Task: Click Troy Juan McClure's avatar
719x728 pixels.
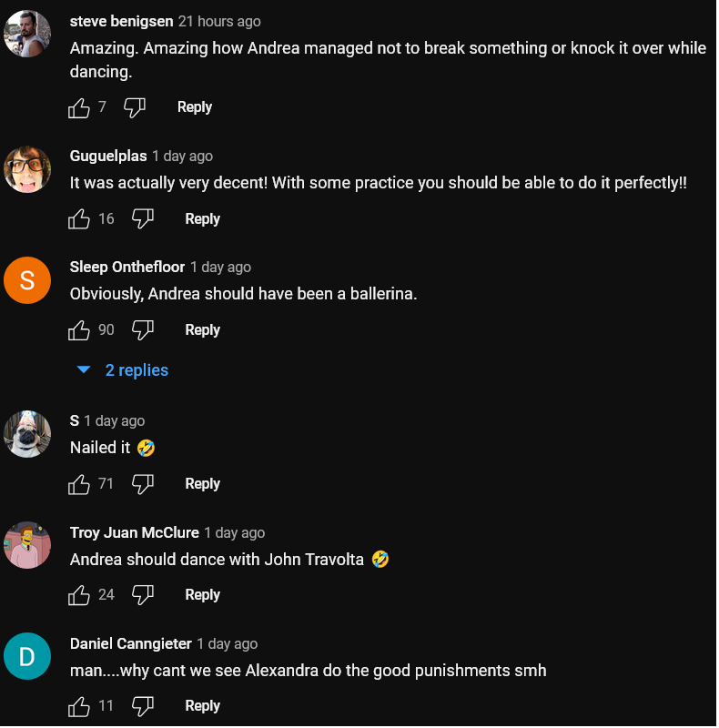Action: [27, 546]
